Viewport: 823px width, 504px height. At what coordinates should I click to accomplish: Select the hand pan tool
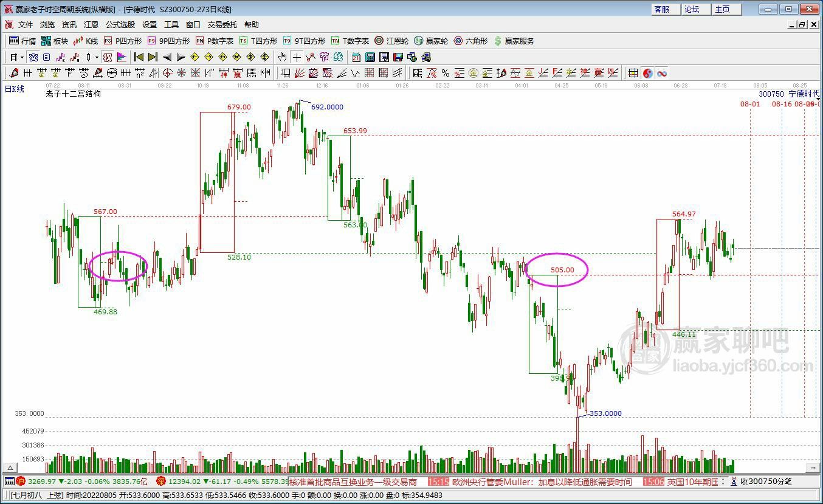(x=283, y=57)
